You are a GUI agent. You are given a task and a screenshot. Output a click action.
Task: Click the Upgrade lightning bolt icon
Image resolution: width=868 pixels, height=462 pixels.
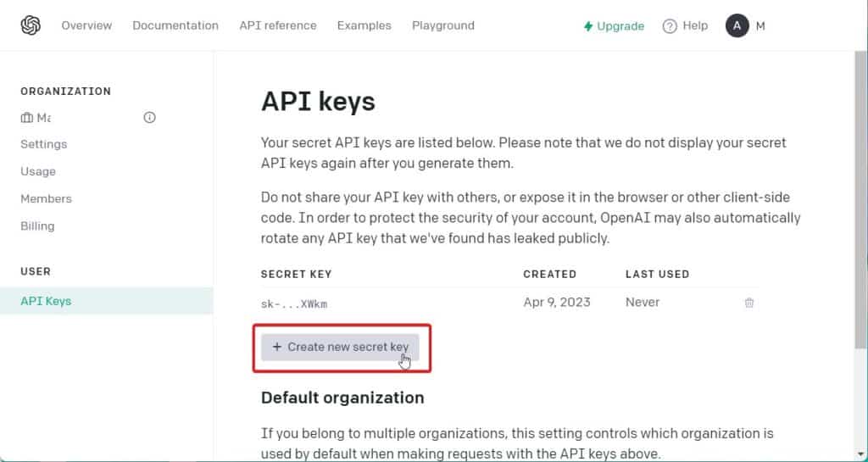(588, 26)
